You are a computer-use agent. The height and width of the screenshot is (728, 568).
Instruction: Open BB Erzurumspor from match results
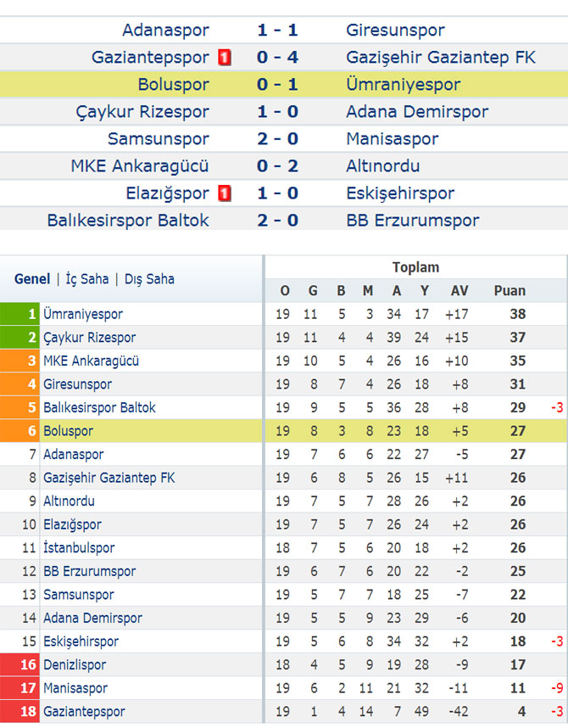pyautogui.click(x=413, y=221)
